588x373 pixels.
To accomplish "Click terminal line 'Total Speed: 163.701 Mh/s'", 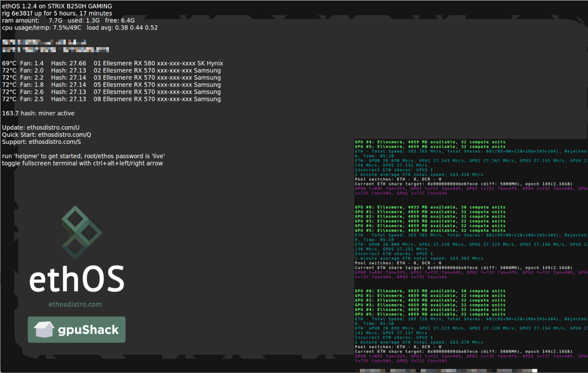I will pyautogui.click(x=471, y=235).
